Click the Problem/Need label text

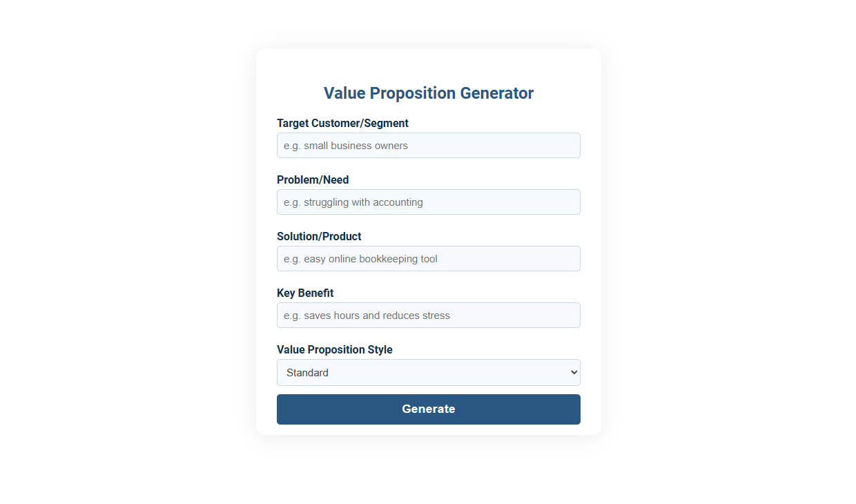click(313, 180)
